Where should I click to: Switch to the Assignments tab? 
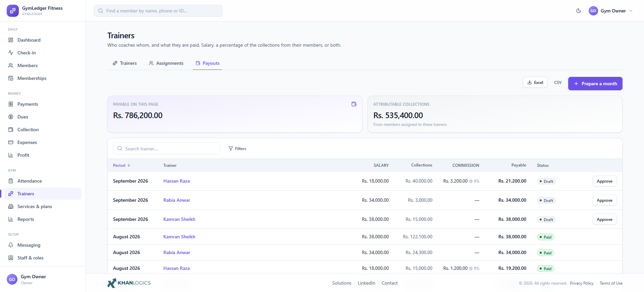pos(166,63)
